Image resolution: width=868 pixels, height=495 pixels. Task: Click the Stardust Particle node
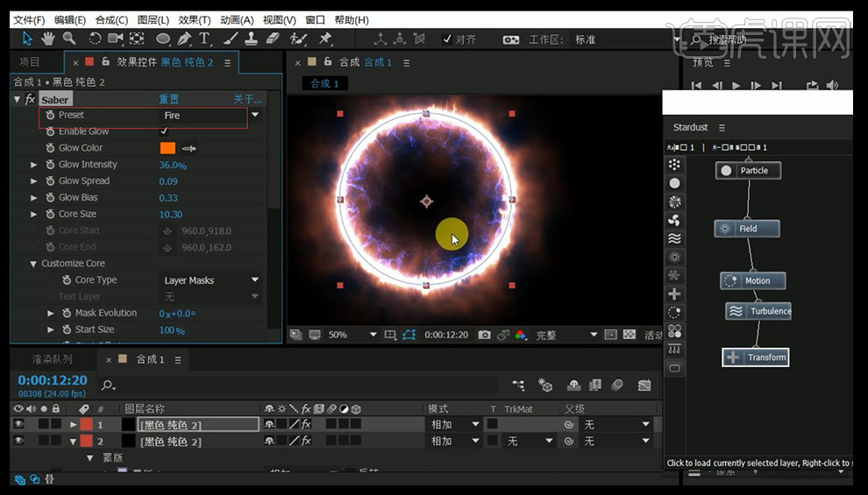click(x=748, y=171)
